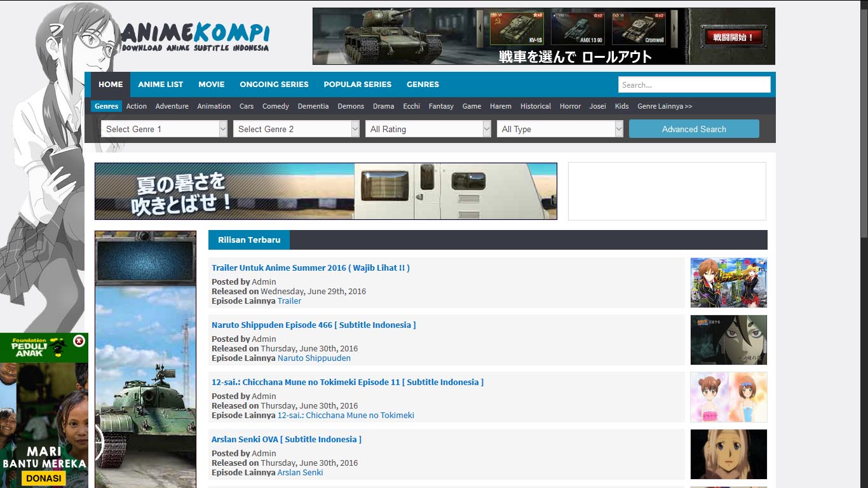
Task: Click 12-sai.: Chicchana Mune no Tokimeki series link
Action: (346, 415)
